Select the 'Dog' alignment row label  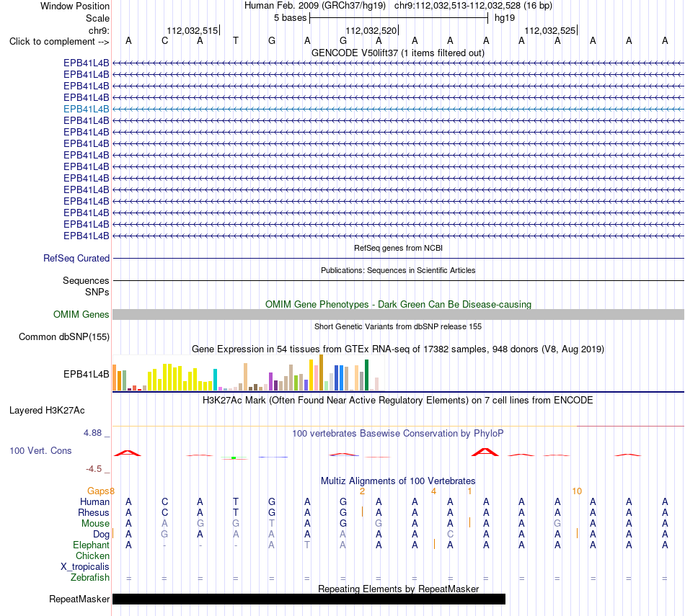[x=101, y=534]
